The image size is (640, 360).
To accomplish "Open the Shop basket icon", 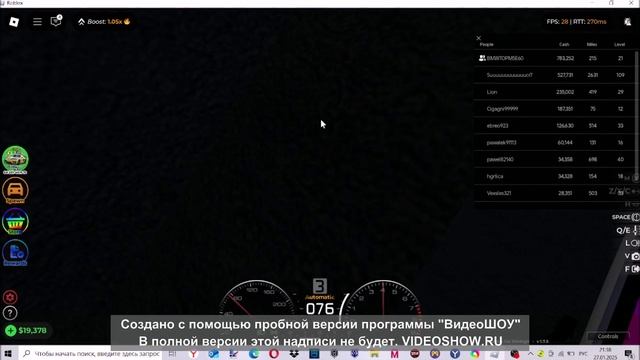I will 15,222.
